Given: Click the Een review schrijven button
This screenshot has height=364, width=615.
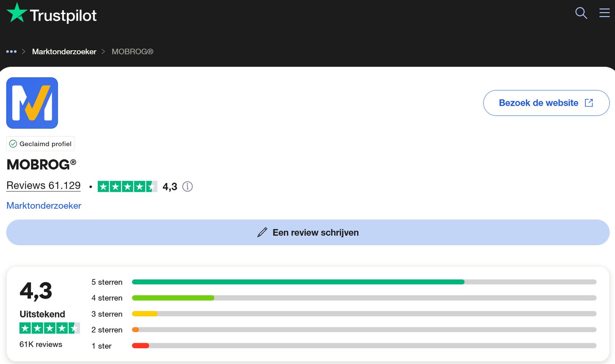Looking at the screenshot, I should pyautogui.click(x=307, y=232).
